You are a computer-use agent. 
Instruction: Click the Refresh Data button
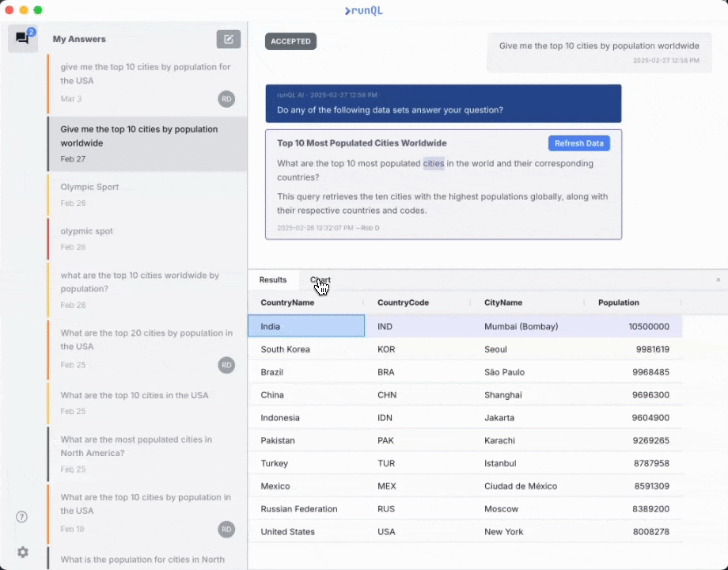(x=579, y=143)
